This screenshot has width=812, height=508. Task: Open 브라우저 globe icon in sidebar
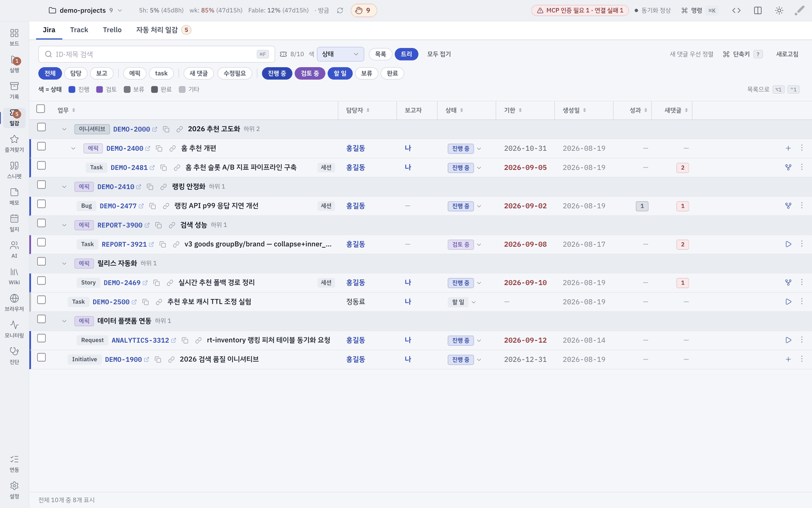(x=14, y=303)
